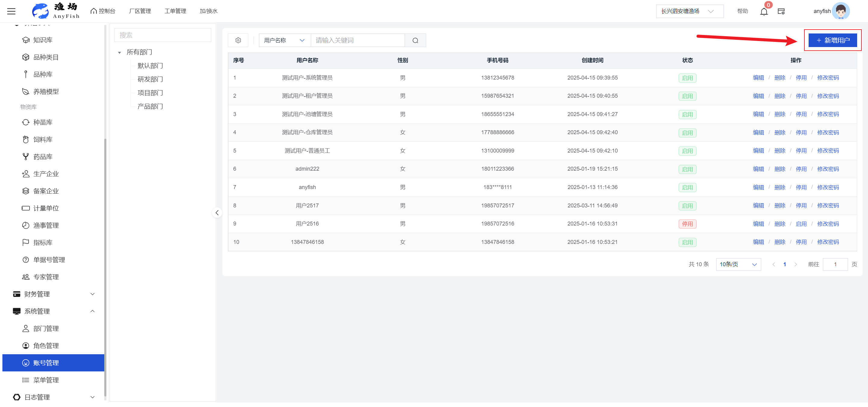Click the 请输入关键词 search input
Viewport: 868px width, 407px height.
click(x=357, y=40)
